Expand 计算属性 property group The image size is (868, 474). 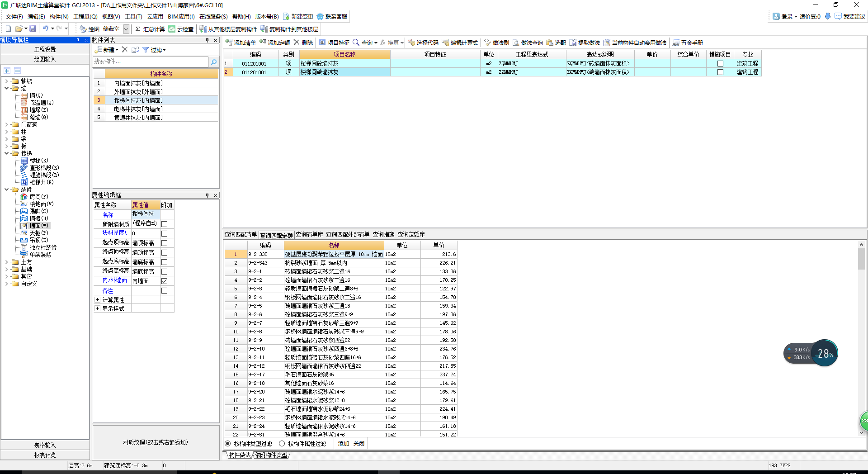click(97, 300)
